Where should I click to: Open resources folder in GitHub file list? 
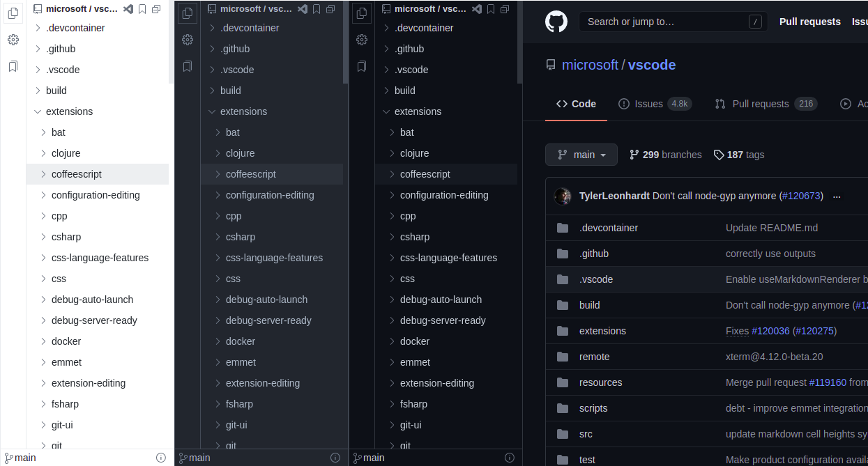coord(600,382)
